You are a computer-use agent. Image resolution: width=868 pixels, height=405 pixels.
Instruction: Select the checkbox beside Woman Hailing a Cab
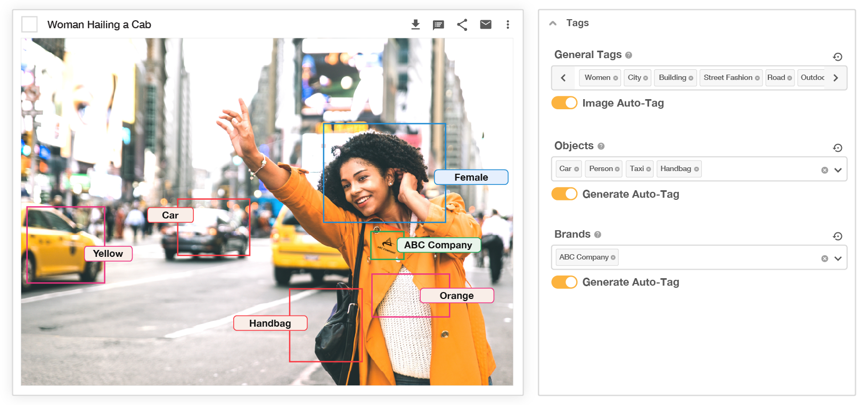pyautogui.click(x=29, y=25)
